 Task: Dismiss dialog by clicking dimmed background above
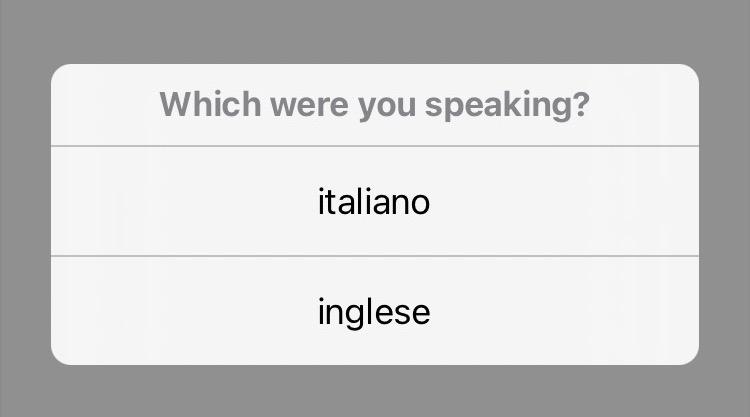tap(374, 30)
